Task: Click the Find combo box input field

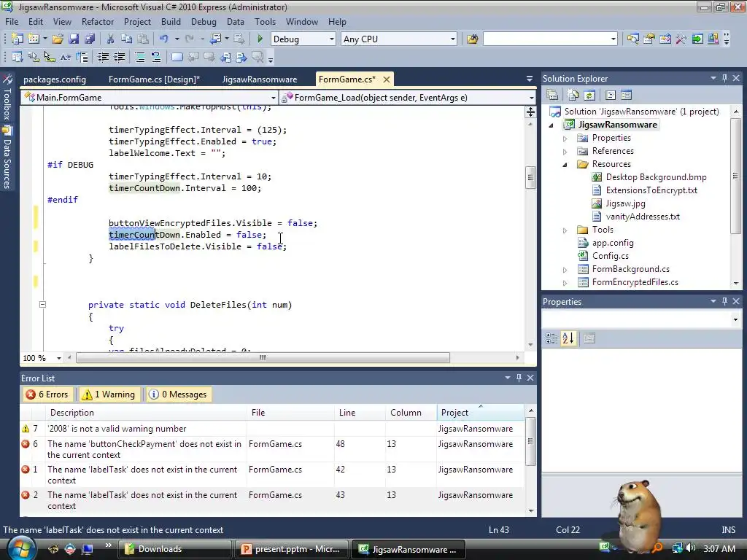Action: 546,39
